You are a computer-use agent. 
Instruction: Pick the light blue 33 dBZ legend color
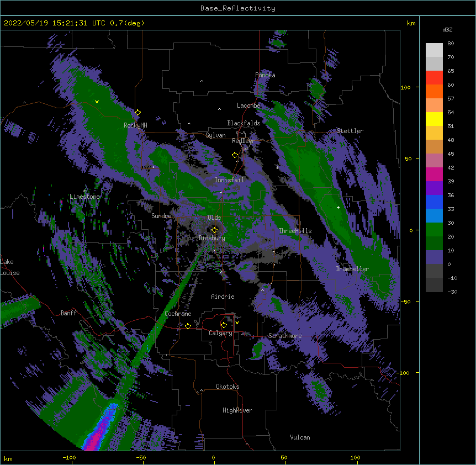pos(434,215)
